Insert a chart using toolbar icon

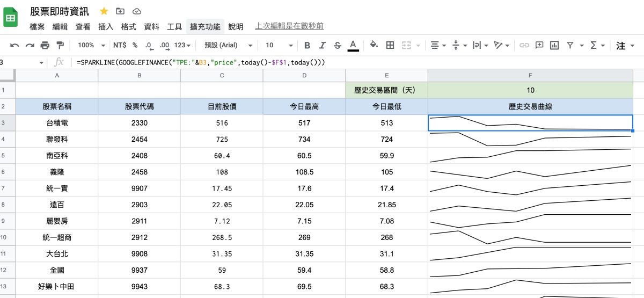554,45
